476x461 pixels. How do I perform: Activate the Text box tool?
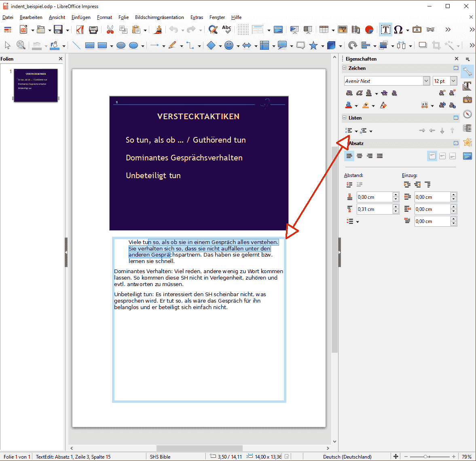coord(385,29)
